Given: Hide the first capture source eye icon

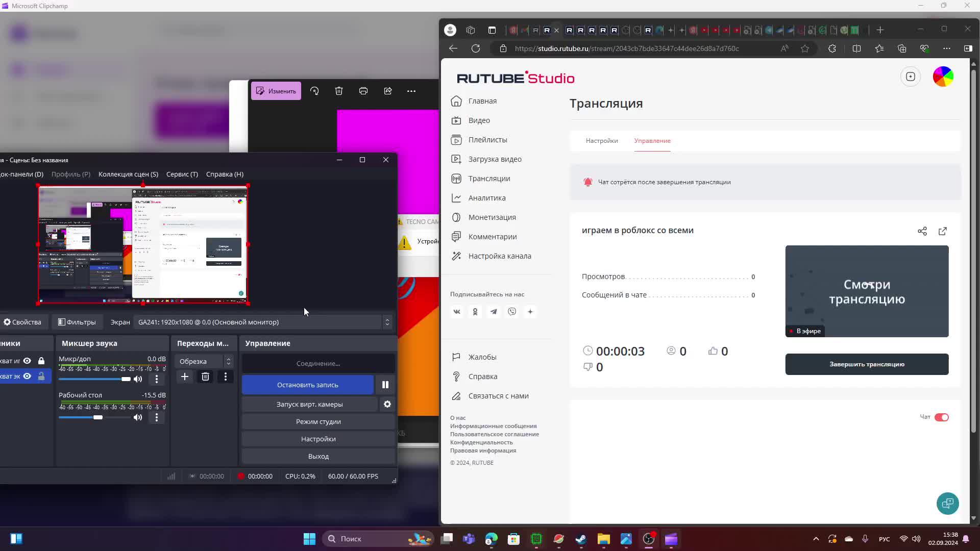Looking at the screenshot, I should [27, 361].
